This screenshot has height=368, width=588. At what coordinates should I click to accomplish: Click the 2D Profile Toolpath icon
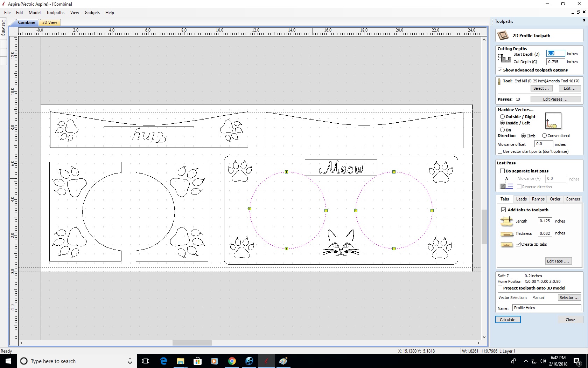tap(503, 35)
